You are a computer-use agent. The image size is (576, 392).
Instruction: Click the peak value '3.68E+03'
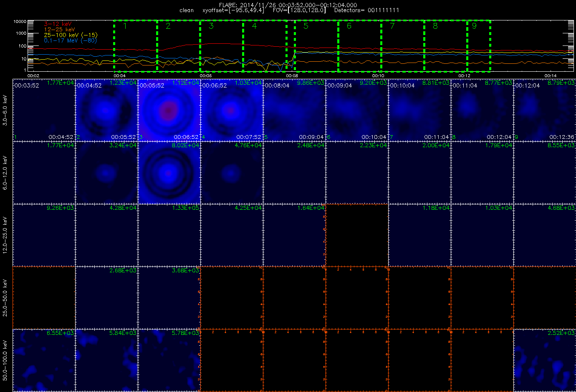[185, 271]
